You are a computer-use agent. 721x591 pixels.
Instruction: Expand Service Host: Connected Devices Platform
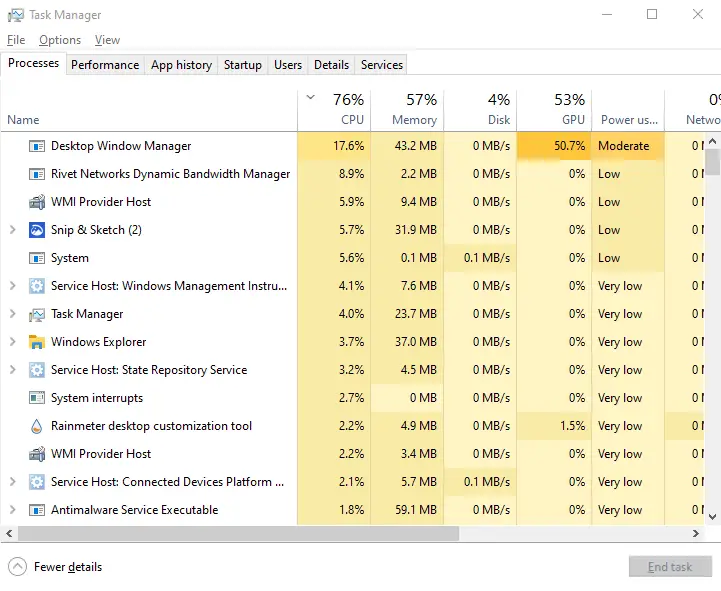click(13, 482)
